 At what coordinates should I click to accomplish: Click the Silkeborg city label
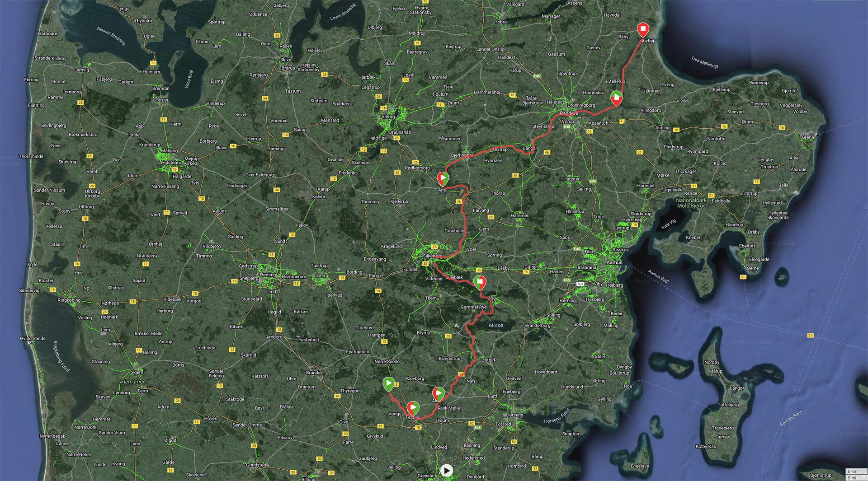(x=433, y=256)
